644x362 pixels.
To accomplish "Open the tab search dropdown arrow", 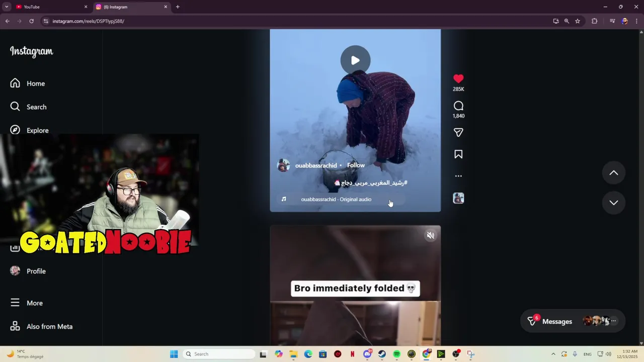I will tap(7, 7).
